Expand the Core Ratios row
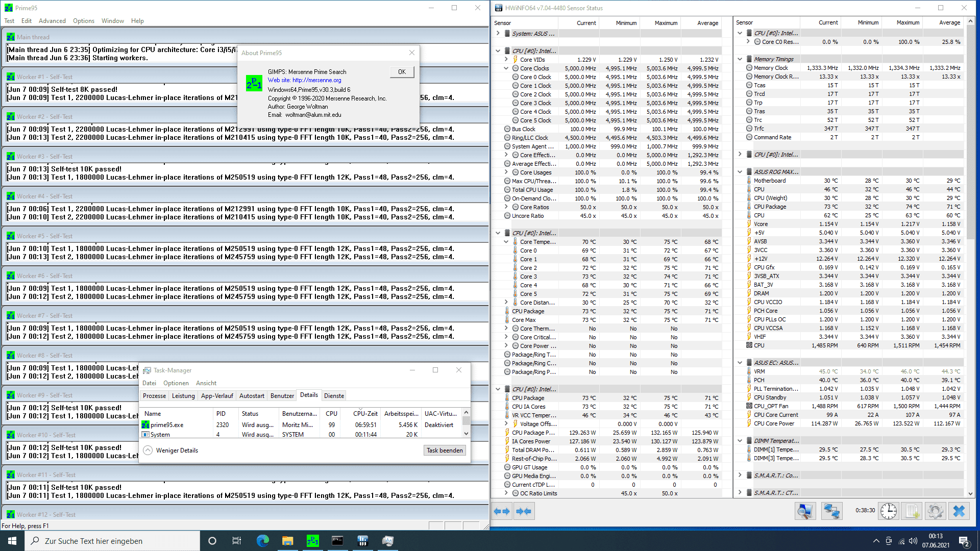The height and width of the screenshot is (551, 980). point(506,207)
